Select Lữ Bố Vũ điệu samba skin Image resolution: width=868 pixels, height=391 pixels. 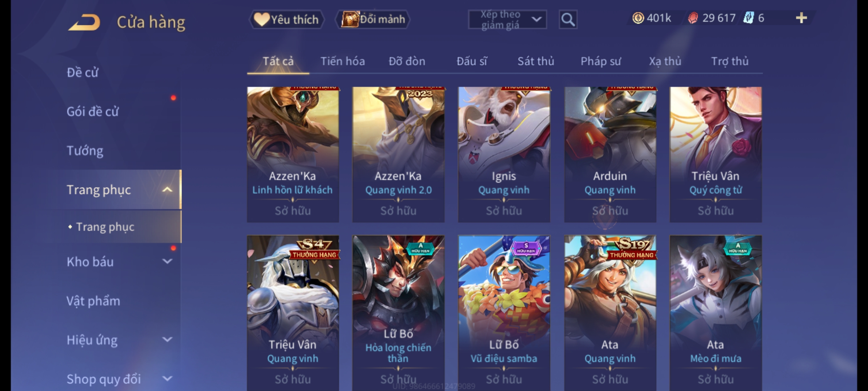click(x=504, y=313)
